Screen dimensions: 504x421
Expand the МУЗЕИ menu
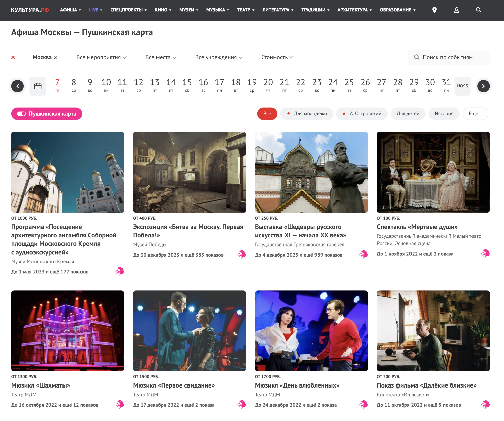tap(189, 10)
